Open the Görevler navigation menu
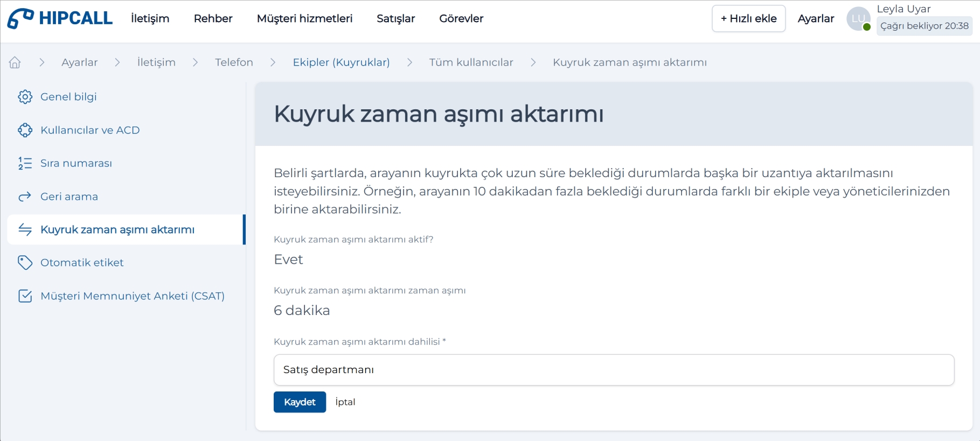 click(461, 19)
